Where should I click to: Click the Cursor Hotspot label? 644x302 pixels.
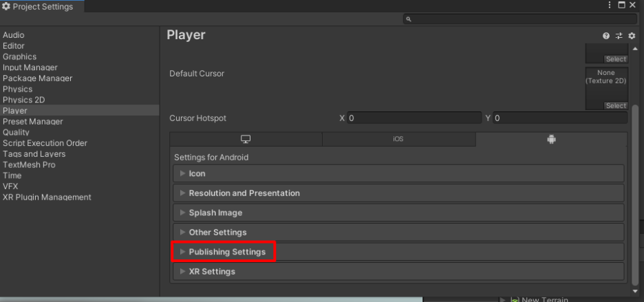(x=197, y=118)
